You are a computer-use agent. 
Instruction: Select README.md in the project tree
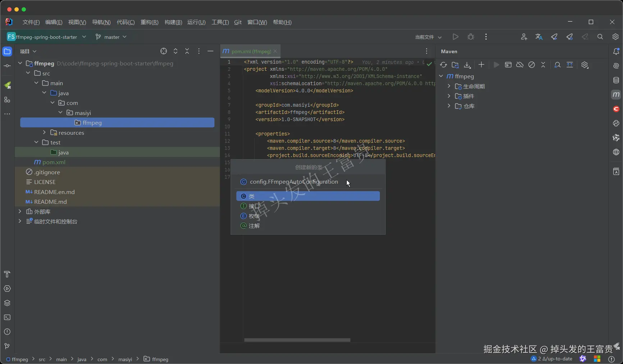point(50,202)
